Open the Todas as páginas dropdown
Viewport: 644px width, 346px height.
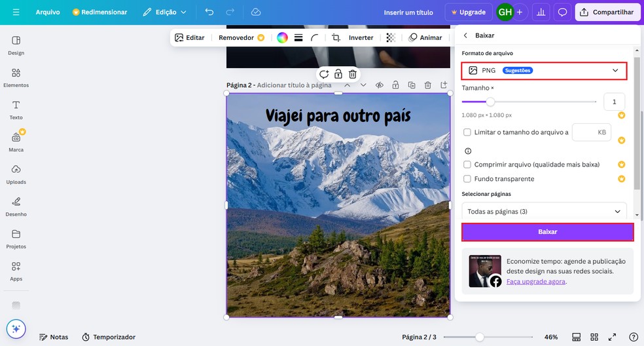[x=545, y=211]
